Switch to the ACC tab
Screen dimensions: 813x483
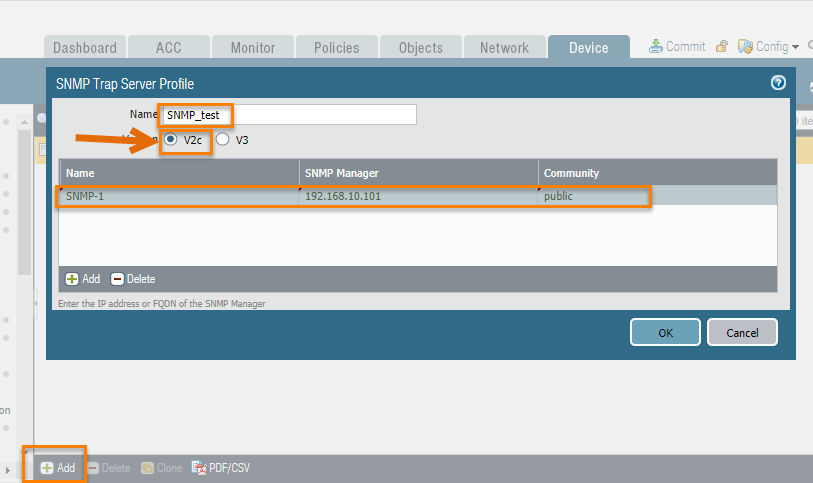pos(169,47)
